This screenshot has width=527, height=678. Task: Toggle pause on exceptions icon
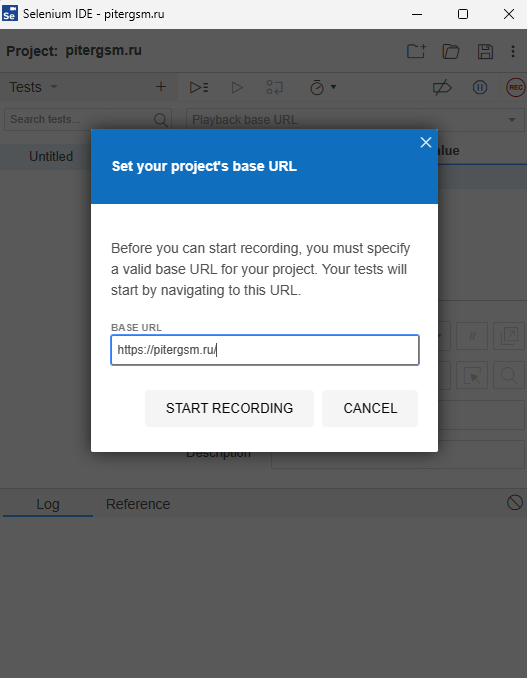click(x=480, y=88)
